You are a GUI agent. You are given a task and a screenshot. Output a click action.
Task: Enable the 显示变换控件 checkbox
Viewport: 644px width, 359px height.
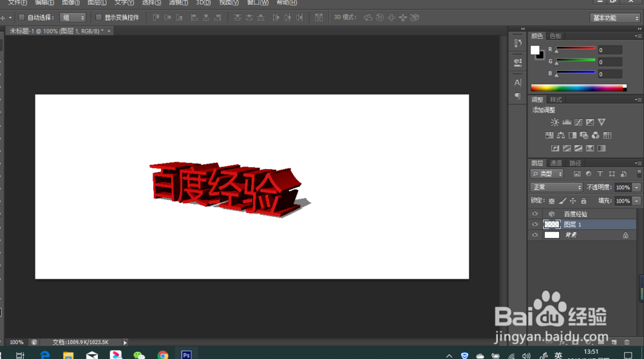(x=99, y=17)
